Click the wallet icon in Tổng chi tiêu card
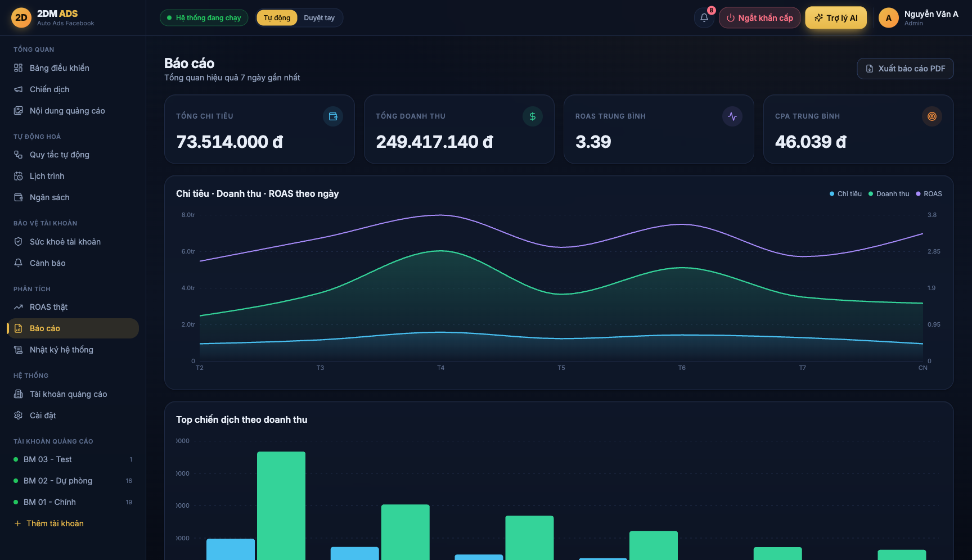Viewport: 972px width, 560px height. [333, 116]
